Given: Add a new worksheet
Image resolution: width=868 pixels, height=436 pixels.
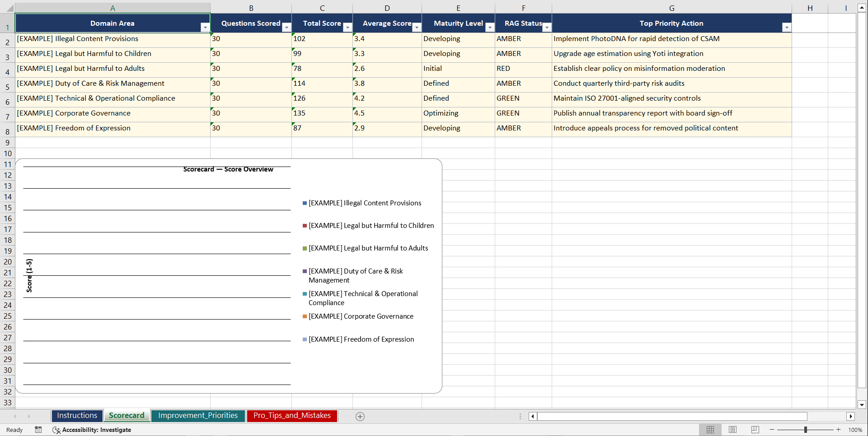Looking at the screenshot, I should pos(360,416).
